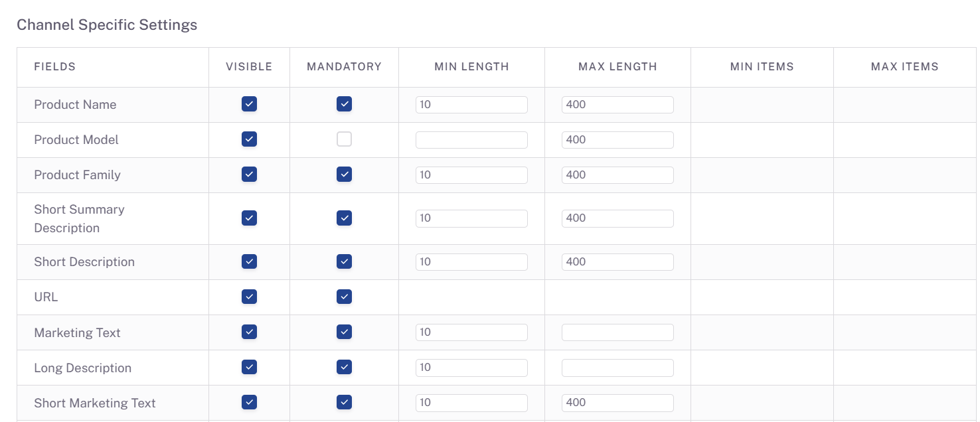
Task: Enable Mandatory for Product Model
Action: pyautogui.click(x=344, y=139)
